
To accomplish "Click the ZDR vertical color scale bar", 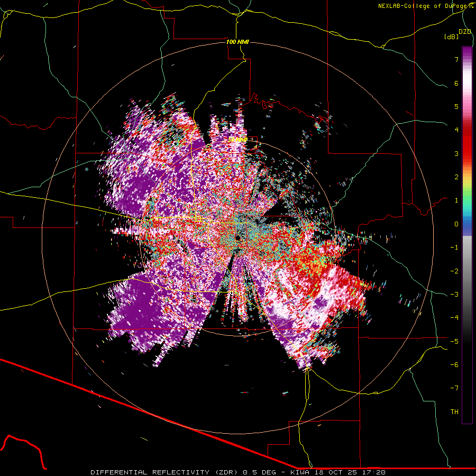I will click(467, 235).
